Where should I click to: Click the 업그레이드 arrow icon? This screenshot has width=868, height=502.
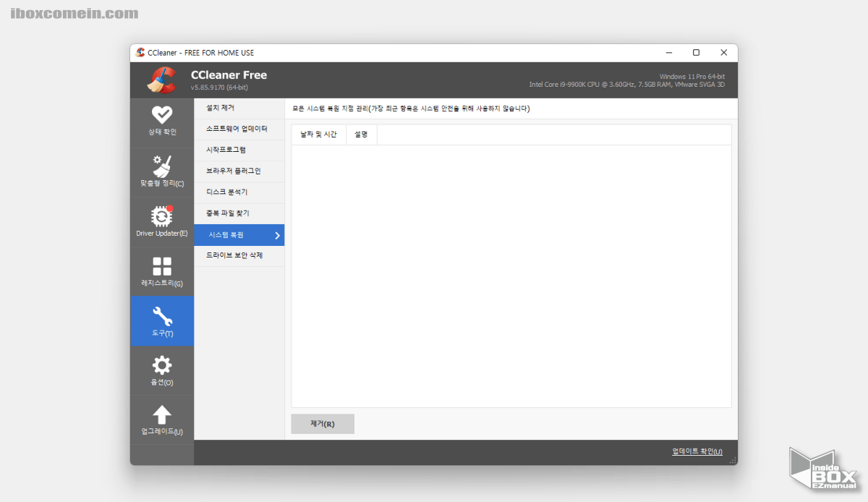[x=161, y=414]
